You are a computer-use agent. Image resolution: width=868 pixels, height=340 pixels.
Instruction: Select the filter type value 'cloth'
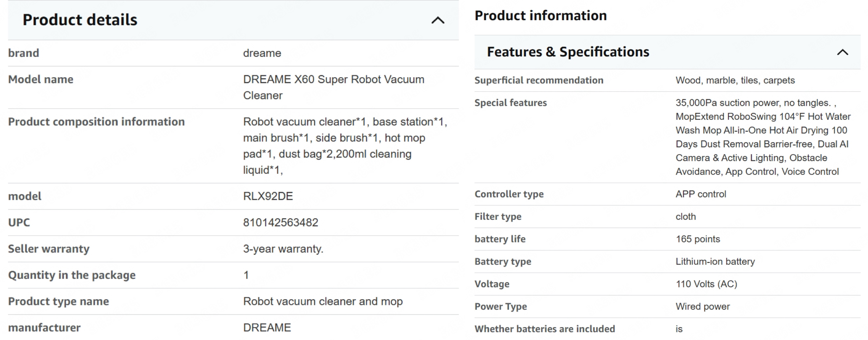click(x=686, y=216)
